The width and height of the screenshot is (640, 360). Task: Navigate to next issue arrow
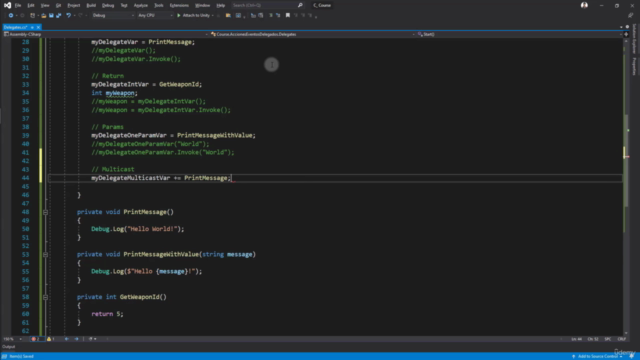click(76, 339)
